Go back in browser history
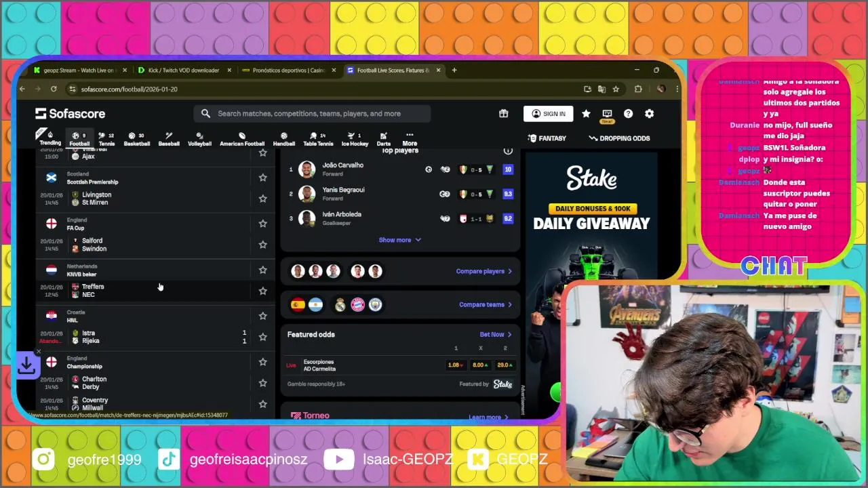The height and width of the screenshot is (488, 868). [x=22, y=89]
